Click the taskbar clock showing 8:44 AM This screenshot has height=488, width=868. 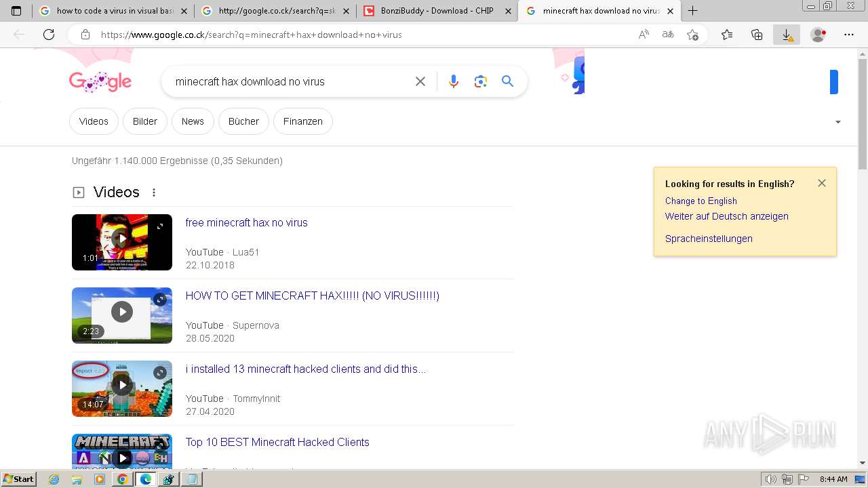[x=833, y=479]
